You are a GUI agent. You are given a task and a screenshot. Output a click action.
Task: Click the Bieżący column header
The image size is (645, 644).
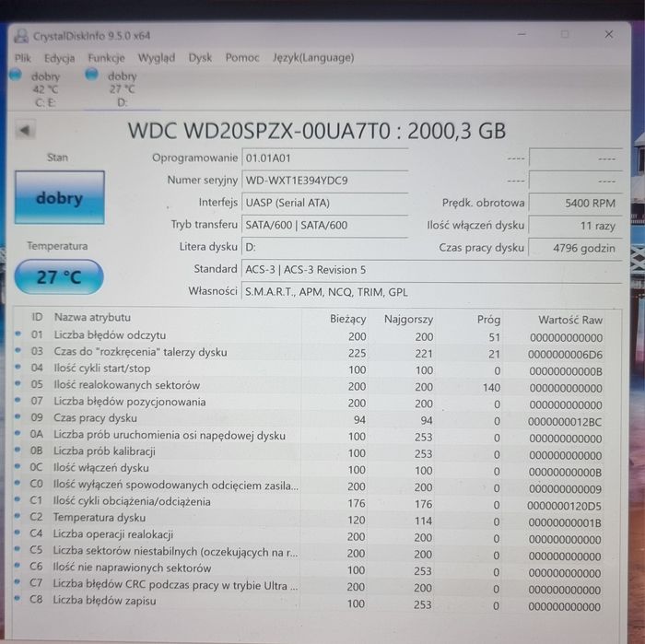347,319
